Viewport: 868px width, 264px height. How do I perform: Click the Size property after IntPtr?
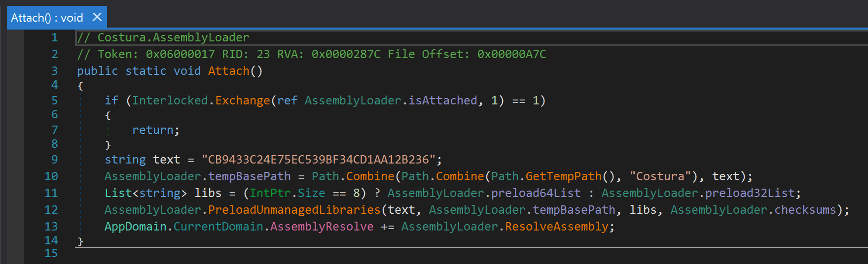click(311, 193)
